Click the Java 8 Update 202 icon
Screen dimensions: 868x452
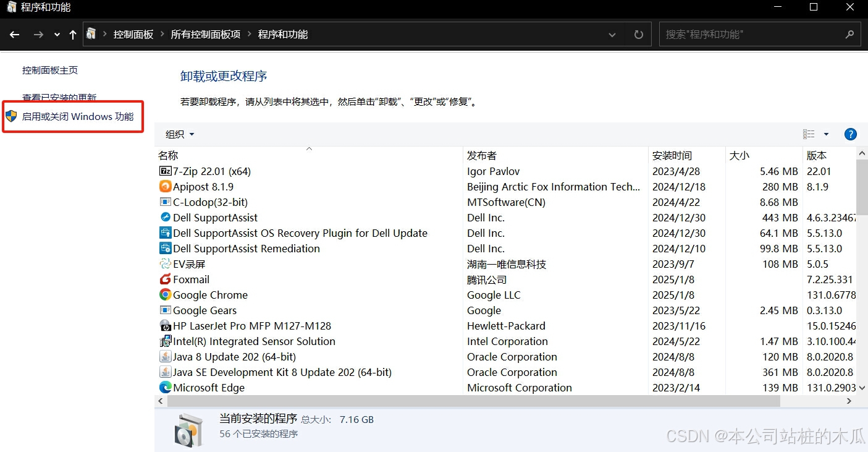coord(165,357)
